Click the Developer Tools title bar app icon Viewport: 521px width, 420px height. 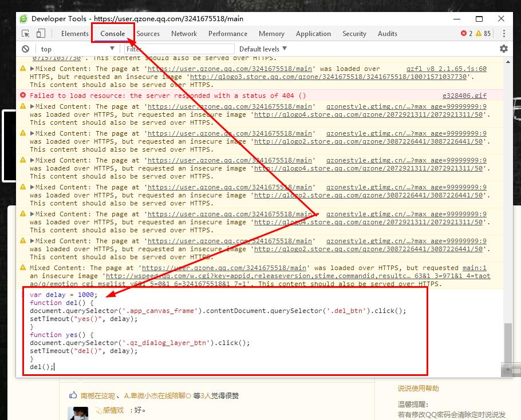point(23,19)
